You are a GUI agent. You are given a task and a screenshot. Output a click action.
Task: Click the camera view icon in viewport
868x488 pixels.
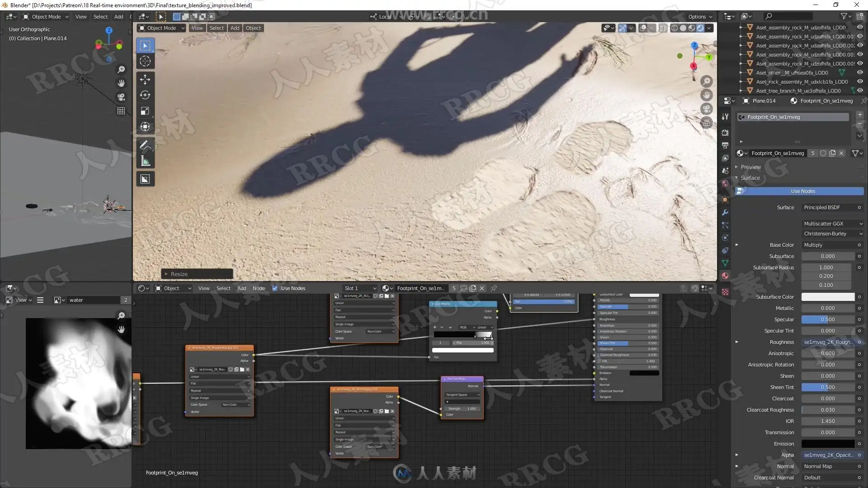[x=706, y=109]
